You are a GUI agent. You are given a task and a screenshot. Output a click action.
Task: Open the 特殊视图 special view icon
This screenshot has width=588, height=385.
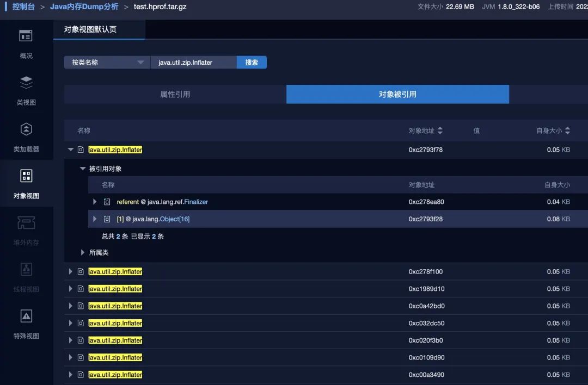coord(26,316)
